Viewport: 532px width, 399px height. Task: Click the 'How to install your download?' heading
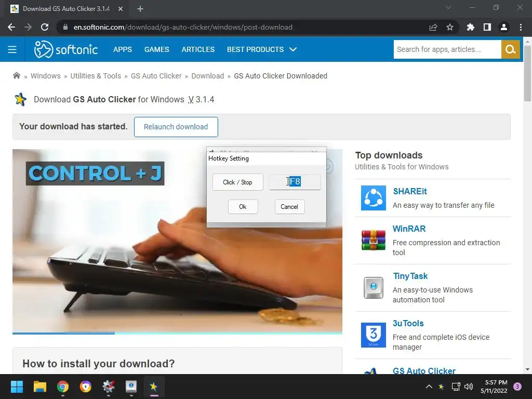pyautogui.click(x=98, y=364)
